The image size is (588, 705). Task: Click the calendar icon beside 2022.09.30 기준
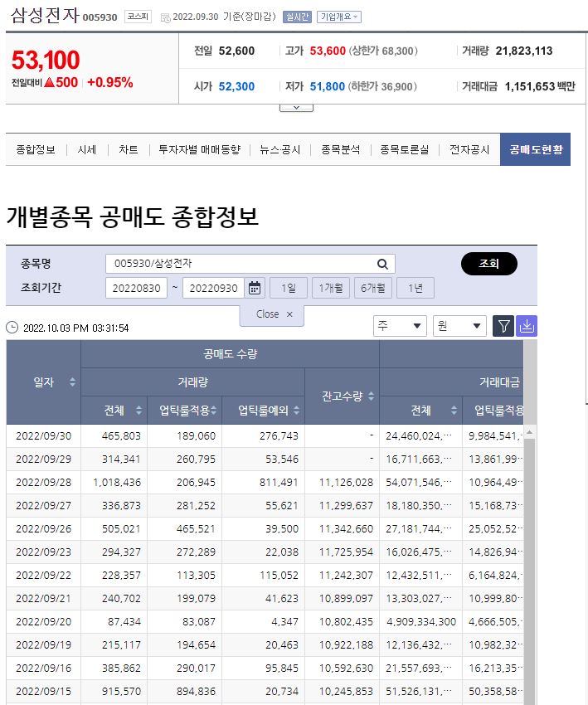(x=165, y=17)
